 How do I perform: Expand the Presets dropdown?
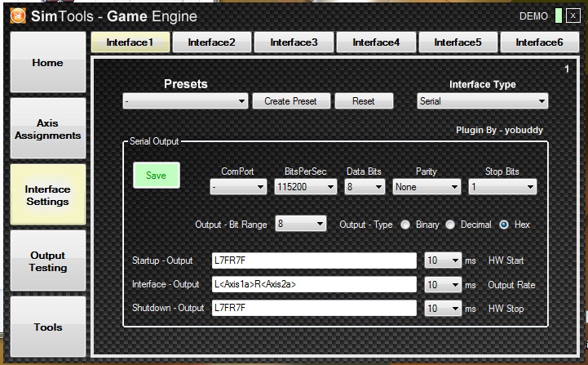185,101
